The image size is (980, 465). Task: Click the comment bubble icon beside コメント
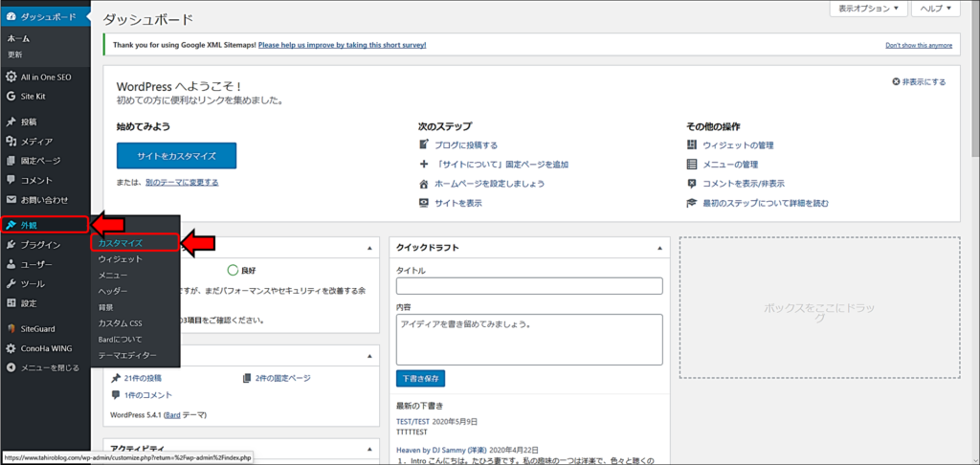click(x=11, y=180)
